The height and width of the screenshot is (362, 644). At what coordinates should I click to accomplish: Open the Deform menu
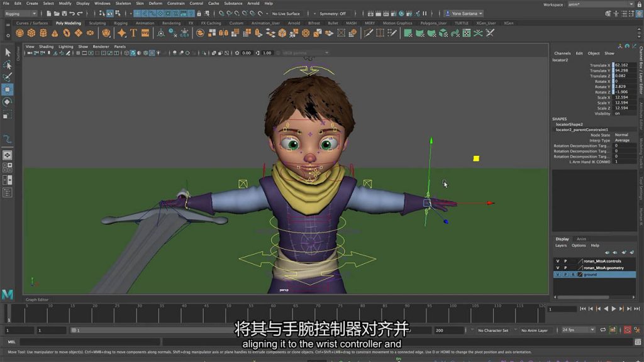pyautogui.click(x=155, y=3)
